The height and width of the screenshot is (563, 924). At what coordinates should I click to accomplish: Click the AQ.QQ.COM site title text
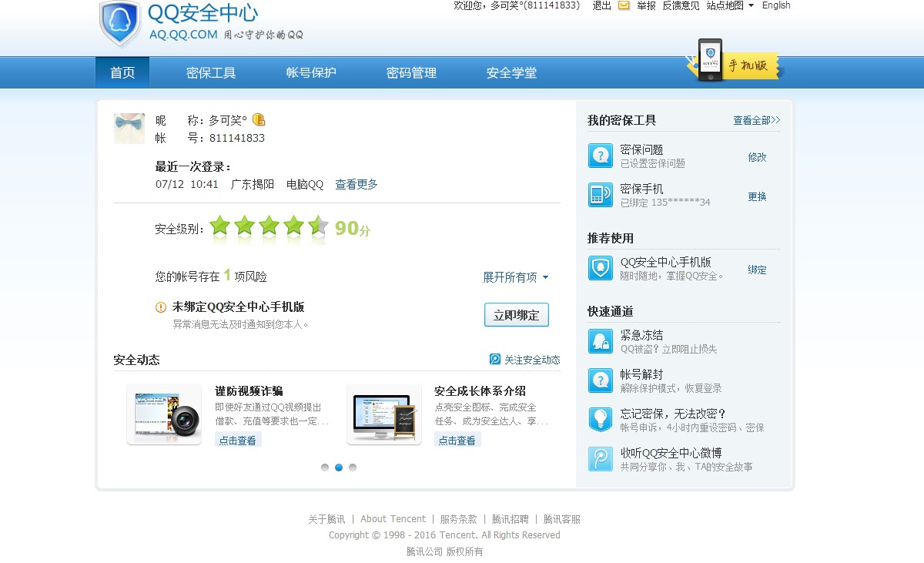pyautogui.click(x=184, y=35)
